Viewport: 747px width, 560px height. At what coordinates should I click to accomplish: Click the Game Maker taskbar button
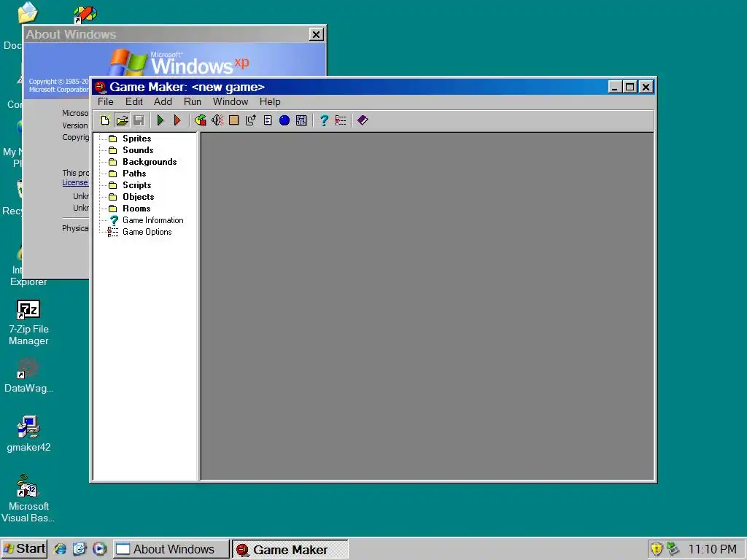290,549
